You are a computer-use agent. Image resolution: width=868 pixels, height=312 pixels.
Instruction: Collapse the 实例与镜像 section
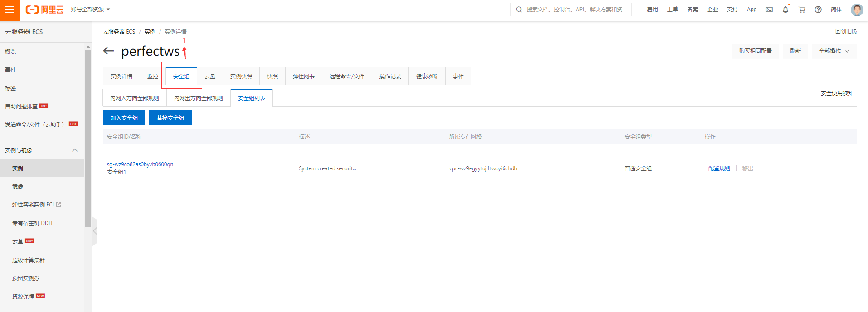point(75,150)
